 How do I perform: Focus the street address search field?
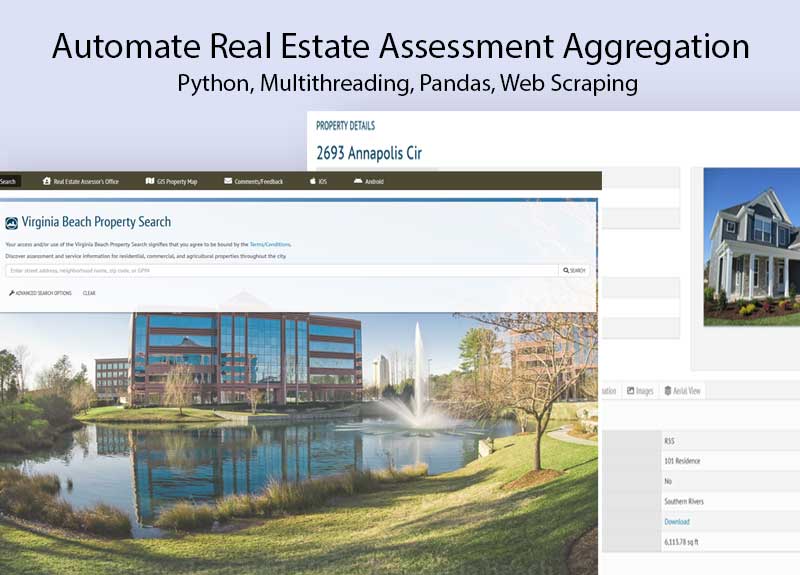[280, 270]
